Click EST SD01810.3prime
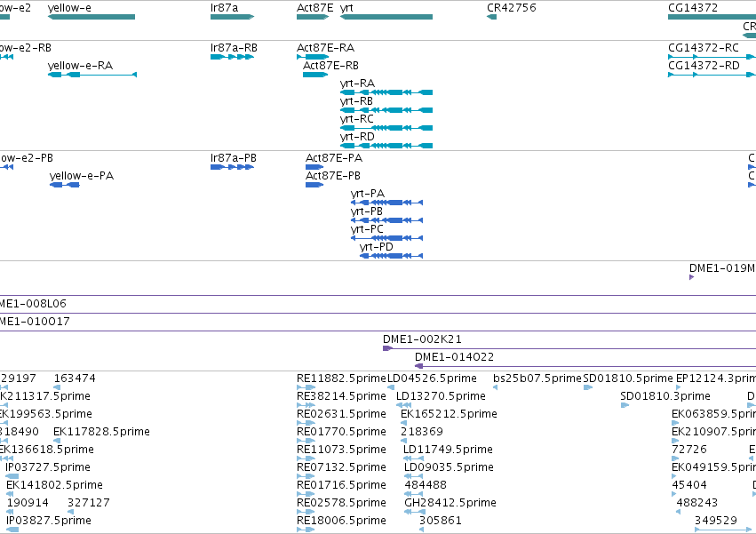This screenshot has height=534, width=756. pos(665,396)
